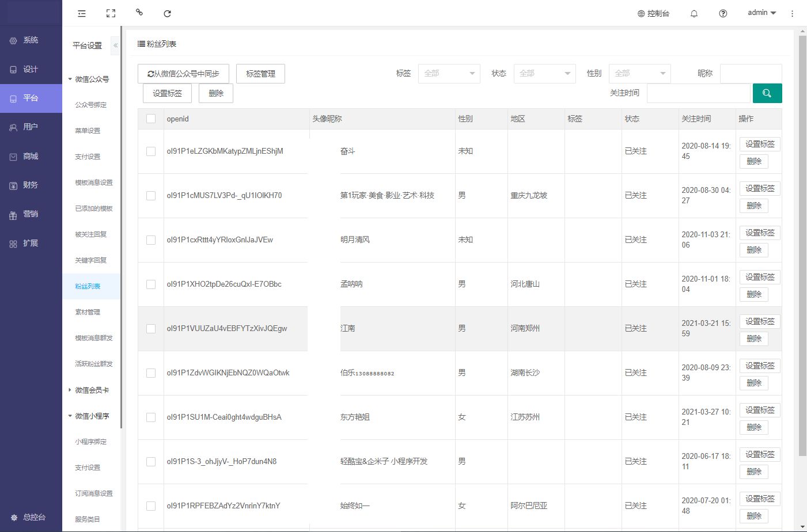Click the green search button
Viewport: 807px width, 532px height.
click(x=767, y=93)
